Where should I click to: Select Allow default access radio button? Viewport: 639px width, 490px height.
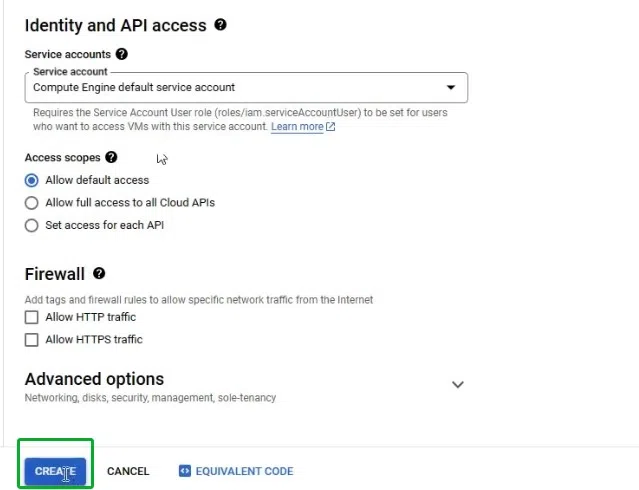click(x=32, y=180)
